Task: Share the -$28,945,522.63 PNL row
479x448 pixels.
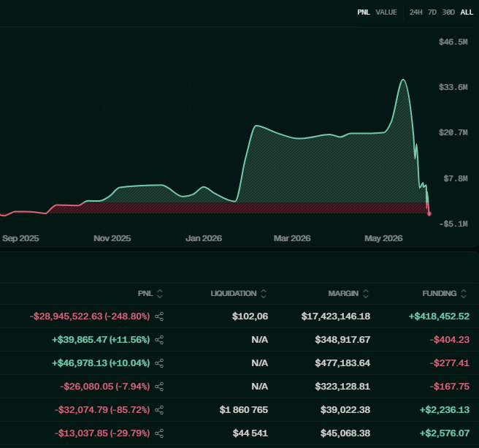Action: [x=159, y=316]
